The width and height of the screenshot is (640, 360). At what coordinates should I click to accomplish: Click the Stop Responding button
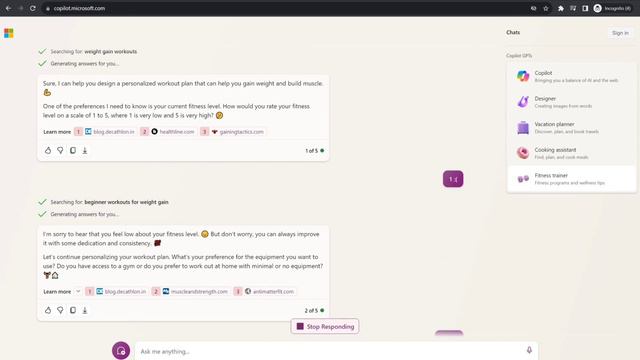[x=325, y=327]
